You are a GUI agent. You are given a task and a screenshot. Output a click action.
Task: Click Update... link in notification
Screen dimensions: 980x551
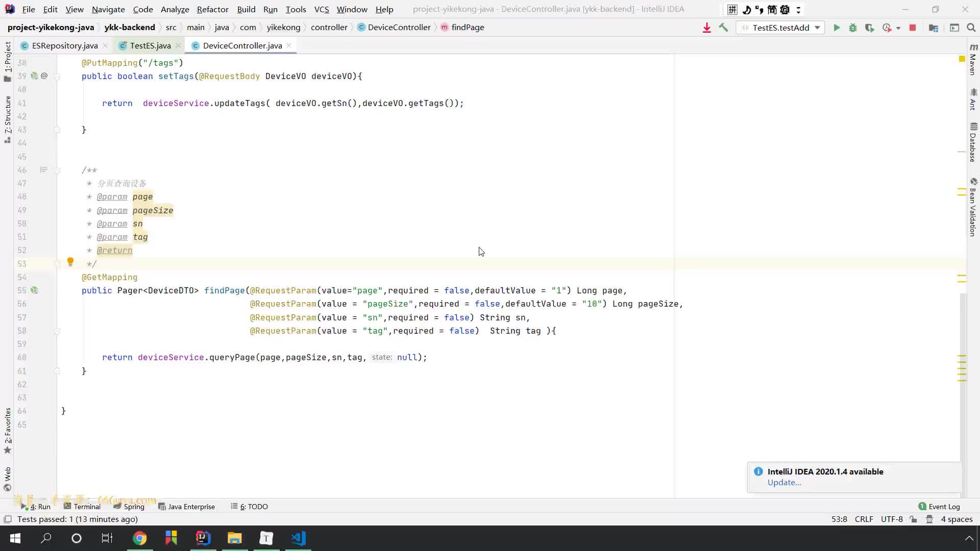click(x=784, y=483)
